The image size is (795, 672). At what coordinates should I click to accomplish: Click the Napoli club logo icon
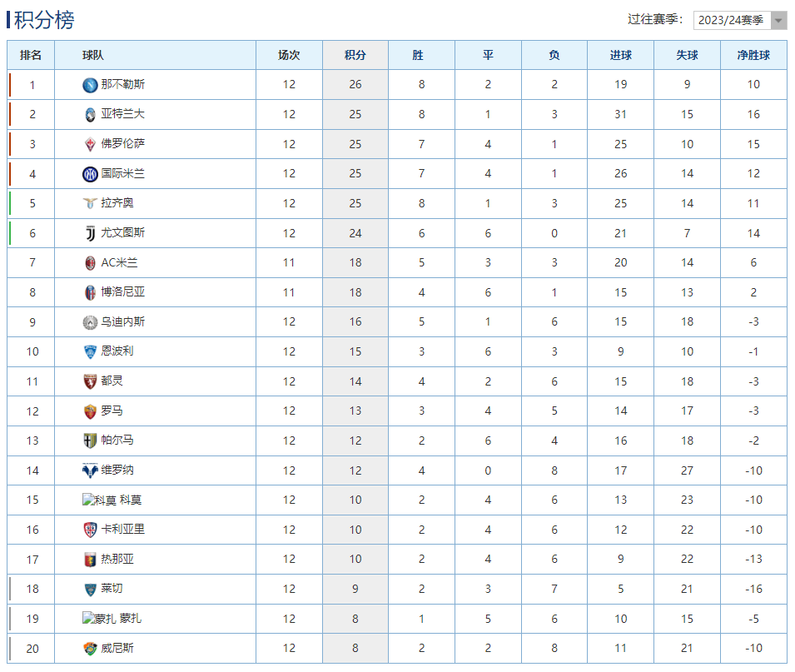90,85
